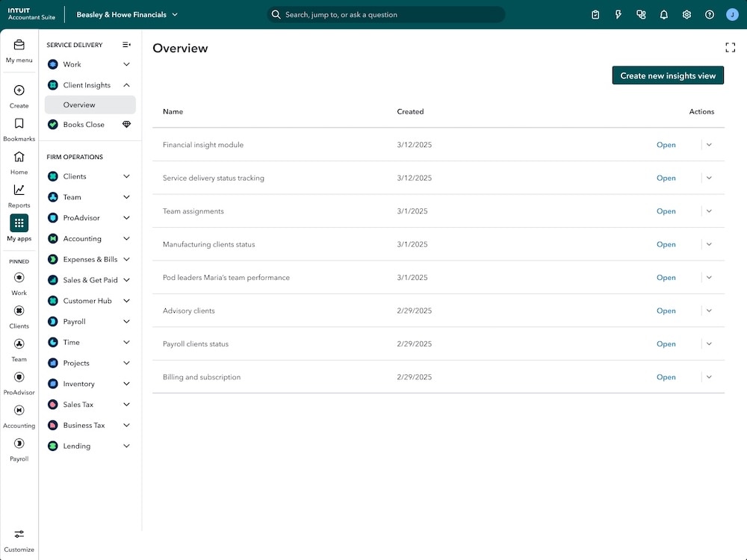Open the Payroll pinned icon
Viewport: 747px width, 560px height.
[19, 444]
